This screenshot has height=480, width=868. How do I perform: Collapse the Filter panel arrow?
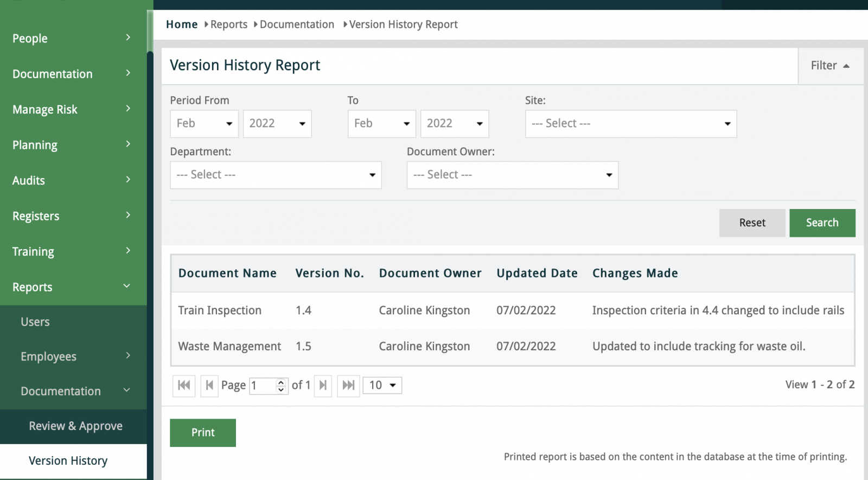[x=846, y=66]
